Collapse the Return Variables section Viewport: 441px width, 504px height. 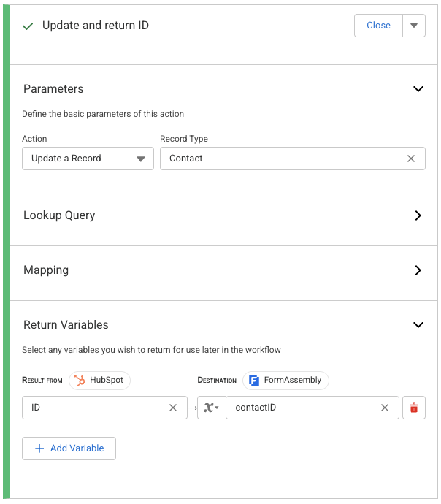point(418,325)
